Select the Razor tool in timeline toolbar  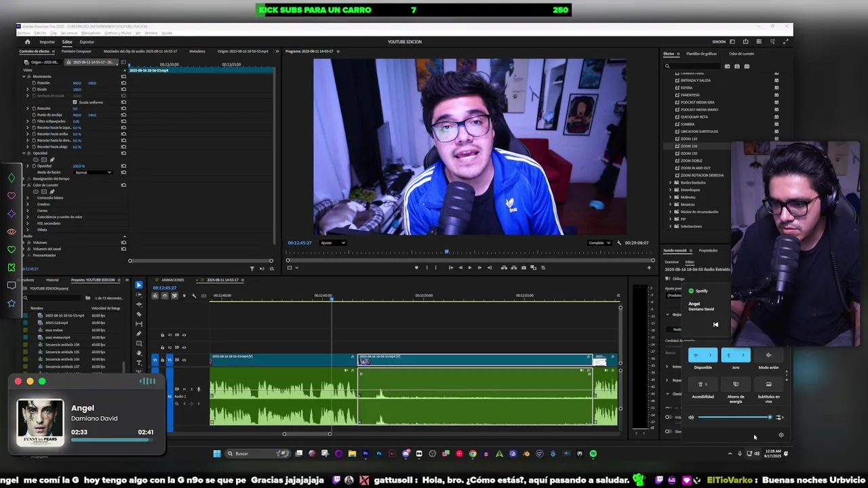[139, 314]
